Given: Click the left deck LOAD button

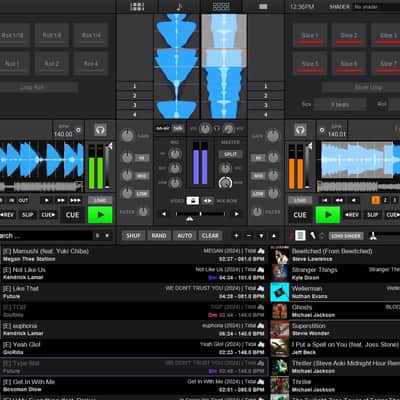Looking at the screenshot, I should (100, 200).
